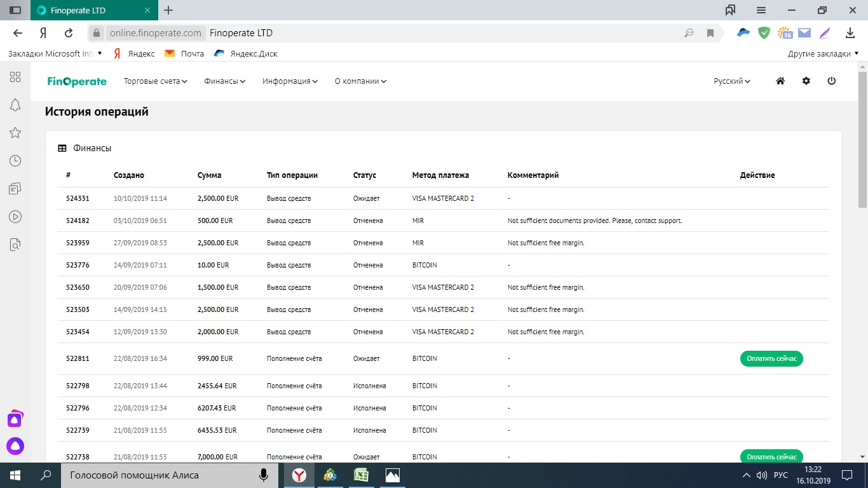868x488 pixels.
Task: Open the Windows Start button
Action: pyautogui.click(x=15, y=475)
